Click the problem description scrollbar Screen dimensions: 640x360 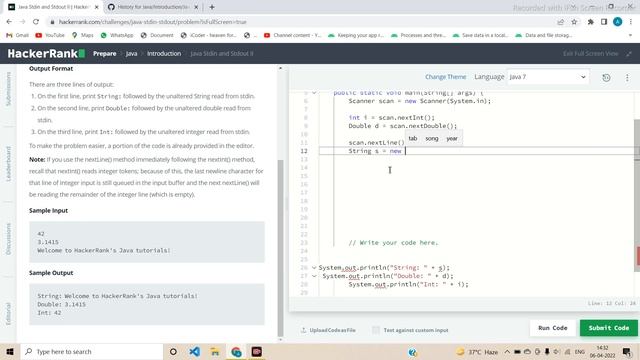280,247
